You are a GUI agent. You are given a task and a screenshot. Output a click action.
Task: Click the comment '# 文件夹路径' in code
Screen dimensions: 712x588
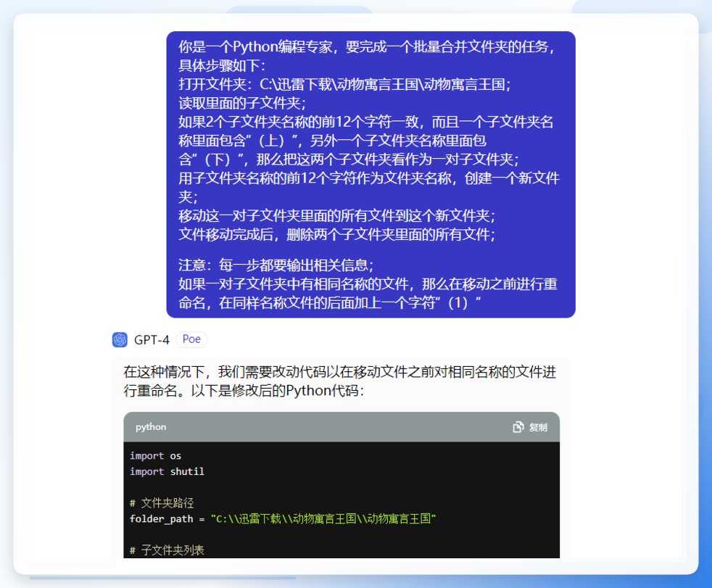(x=162, y=503)
